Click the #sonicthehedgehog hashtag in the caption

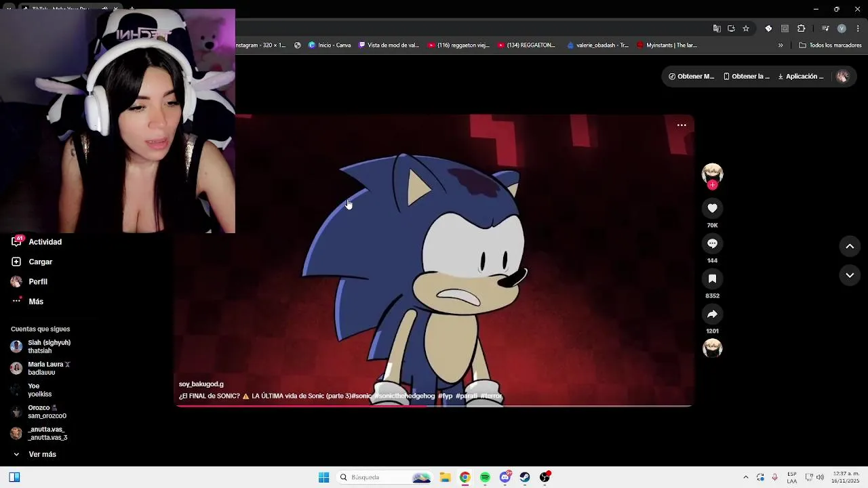405,396
